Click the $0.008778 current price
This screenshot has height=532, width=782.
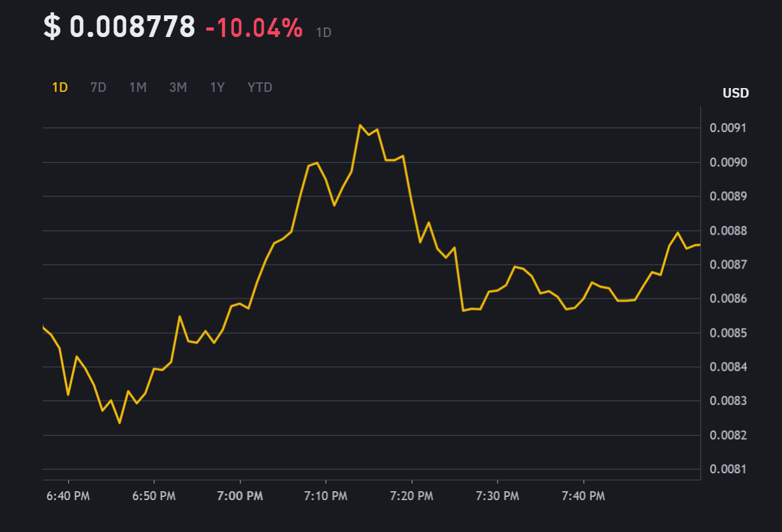(119, 27)
